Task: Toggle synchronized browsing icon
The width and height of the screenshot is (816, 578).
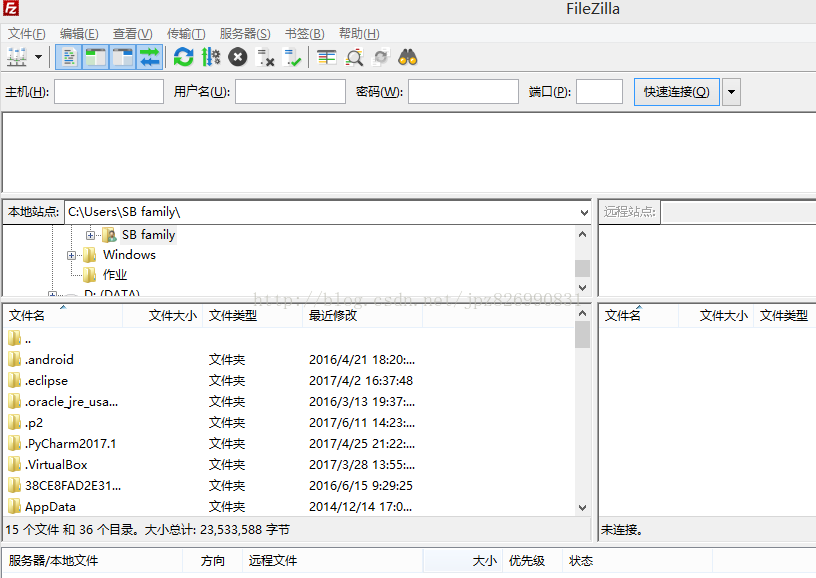Action: (381, 57)
